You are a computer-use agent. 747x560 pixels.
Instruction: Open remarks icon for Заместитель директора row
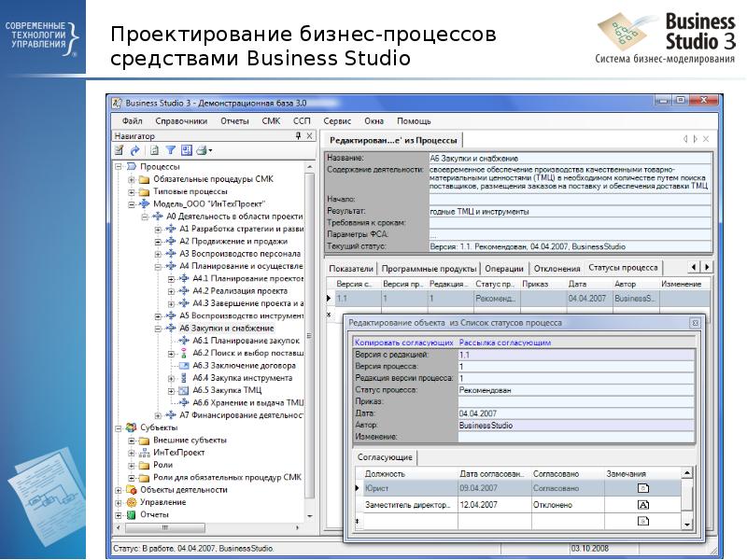coord(642,505)
